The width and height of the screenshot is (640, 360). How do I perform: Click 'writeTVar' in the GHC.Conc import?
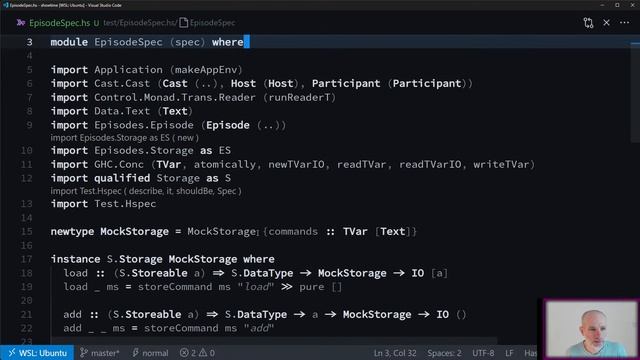(501, 164)
